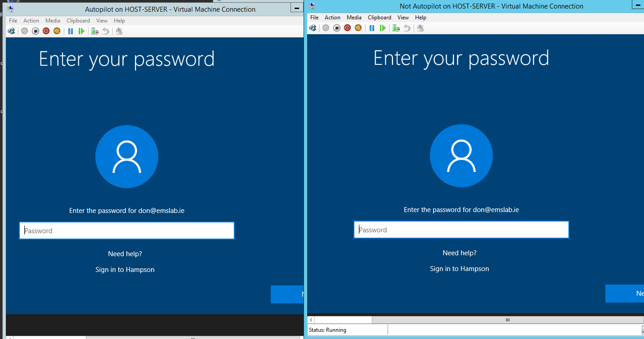The image size is (644, 339).
Task: Open the Media menu on Autopilot window
Action: click(53, 20)
